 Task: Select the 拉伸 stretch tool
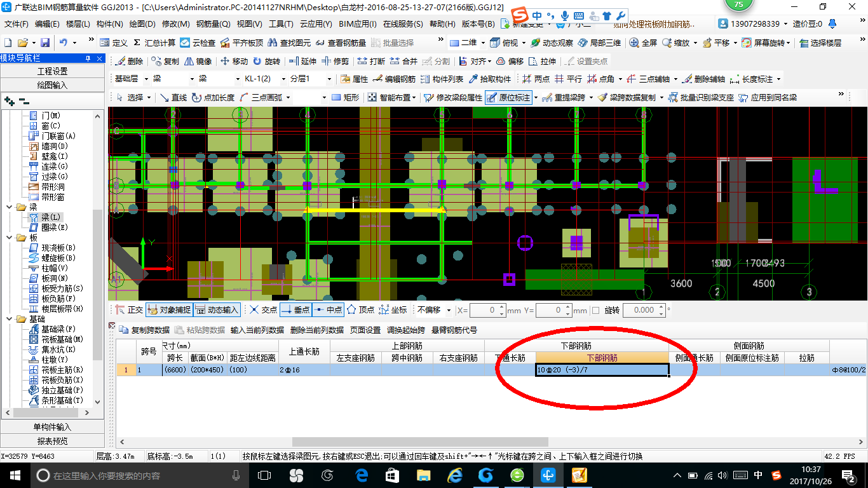(542, 61)
